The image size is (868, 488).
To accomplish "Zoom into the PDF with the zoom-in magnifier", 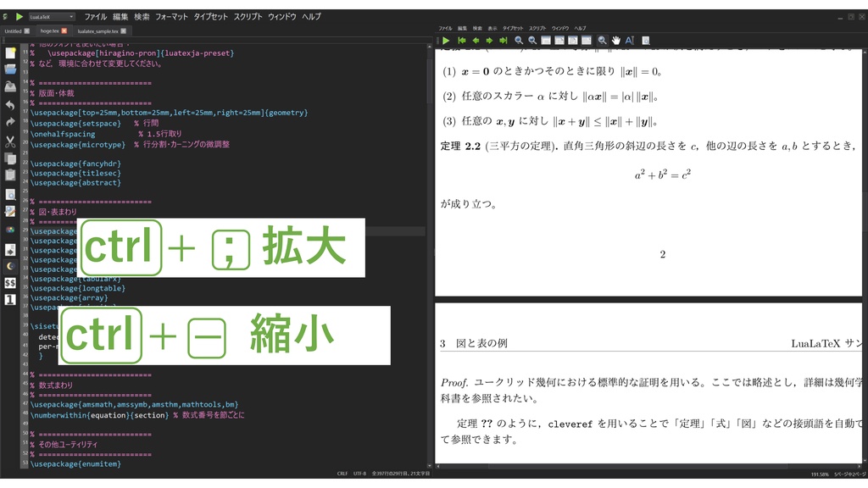I will (x=520, y=40).
